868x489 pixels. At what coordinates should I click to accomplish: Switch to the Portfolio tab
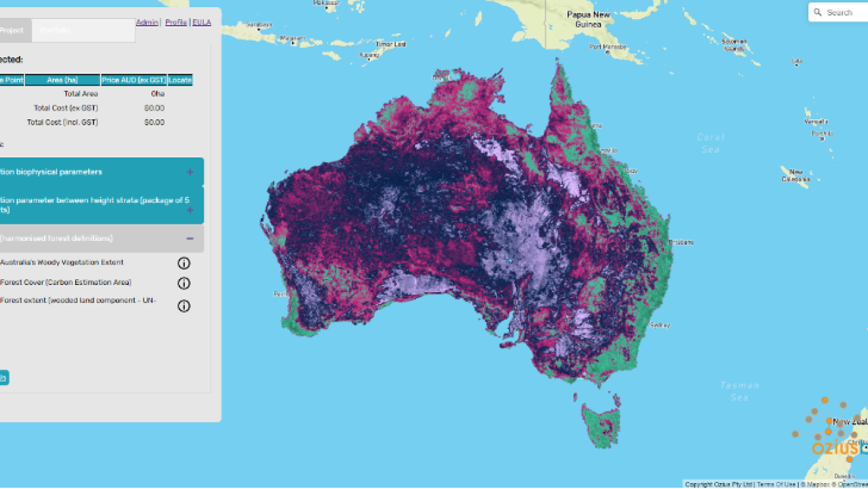tap(55, 30)
